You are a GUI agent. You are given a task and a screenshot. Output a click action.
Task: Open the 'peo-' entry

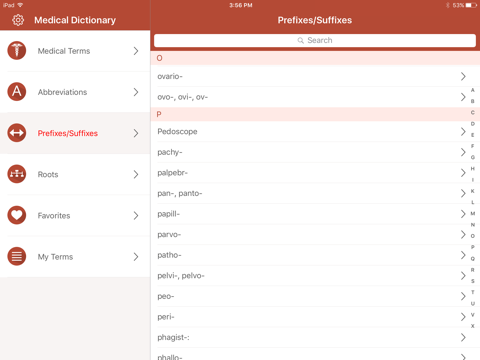tap(315, 296)
